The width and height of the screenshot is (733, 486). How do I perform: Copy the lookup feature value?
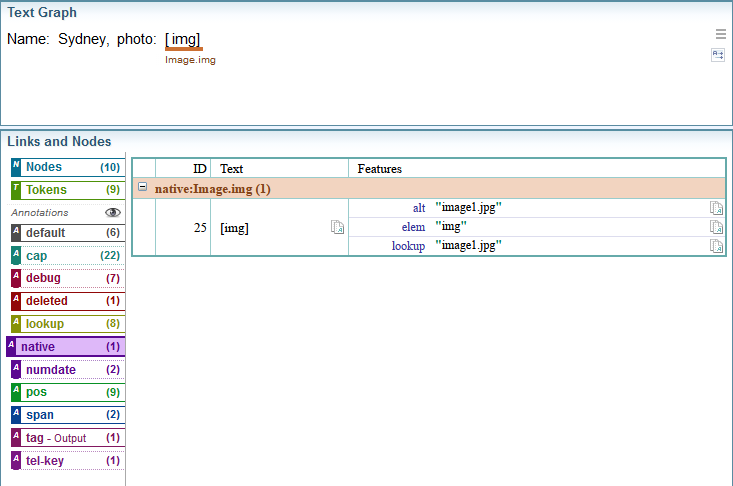(x=716, y=246)
